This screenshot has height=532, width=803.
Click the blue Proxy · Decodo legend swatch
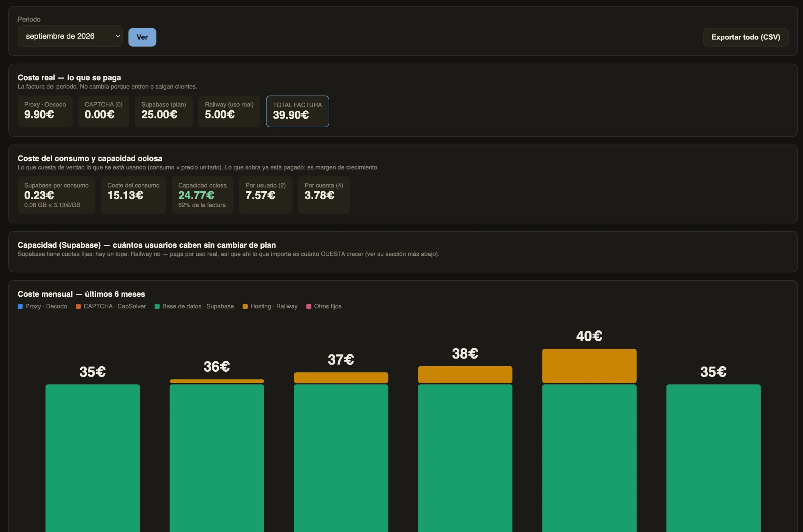tap(20, 306)
